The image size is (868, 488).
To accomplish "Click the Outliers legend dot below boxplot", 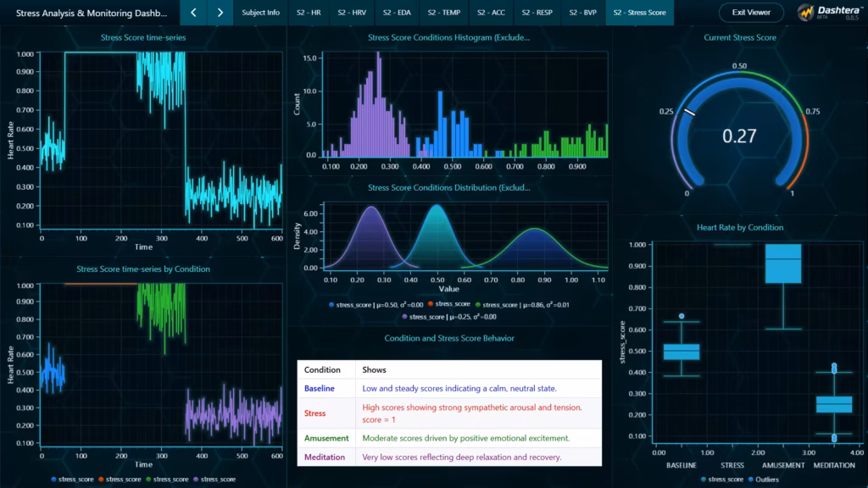I will click(751, 480).
